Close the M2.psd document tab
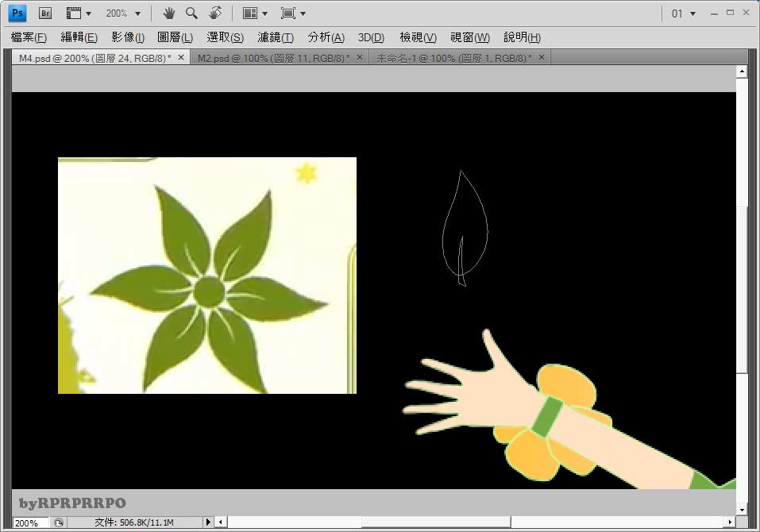The image size is (760, 532). click(x=359, y=57)
